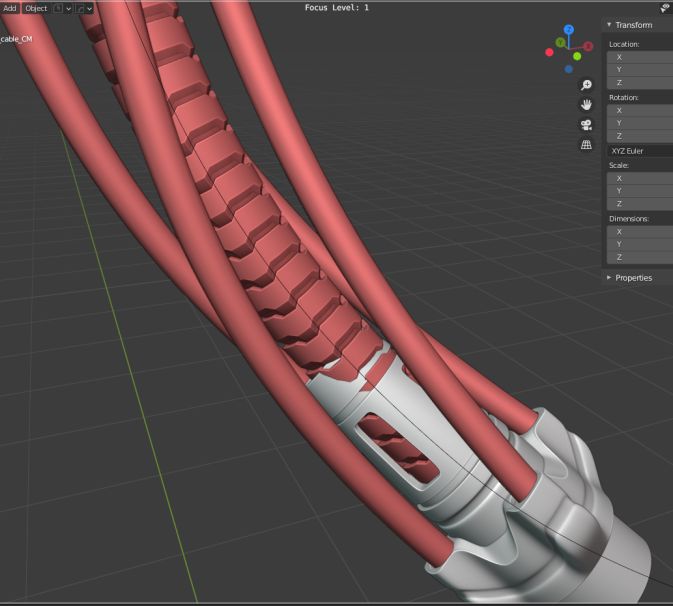Click the unlabeled red negative X gizmo ball
The height and width of the screenshot is (606, 673).
coord(549,52)
